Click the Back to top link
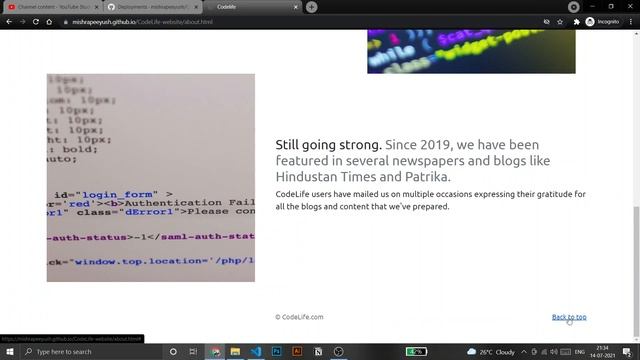Viewport: 640px width, 360px height. pos(569,317)
